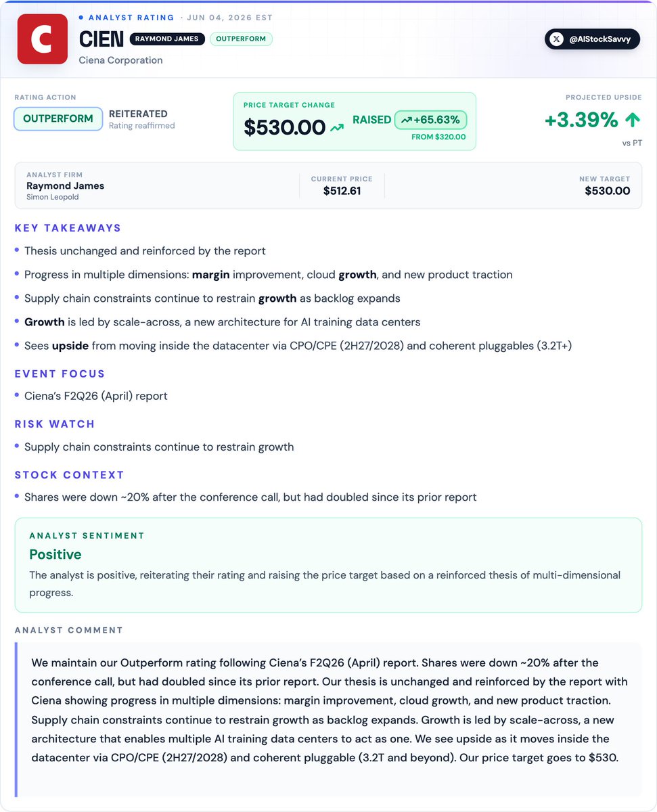Click the green upward arrow by +3.39%
The height and width of the screenshot is (812, 657).
point(632,120)
